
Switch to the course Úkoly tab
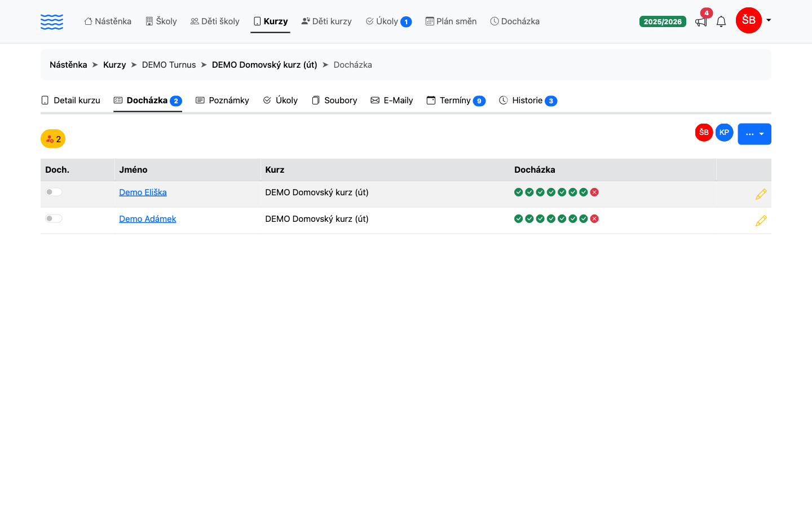point(280,100)
